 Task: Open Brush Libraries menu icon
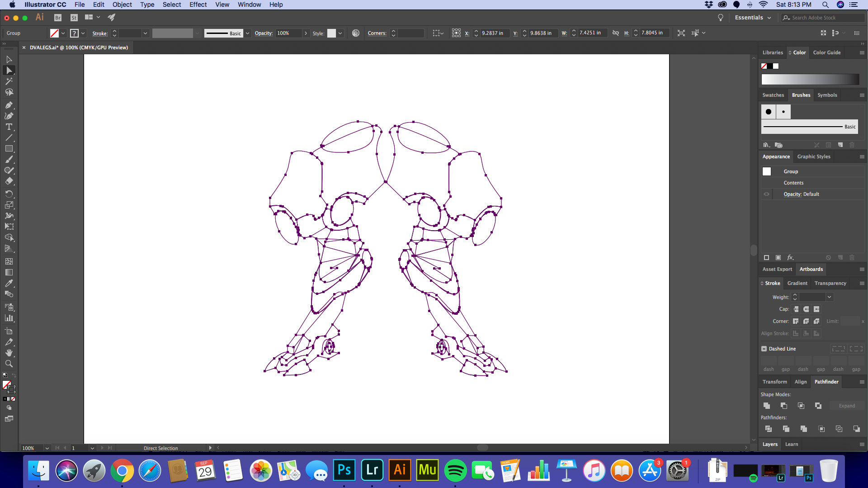tap(767, 145)
